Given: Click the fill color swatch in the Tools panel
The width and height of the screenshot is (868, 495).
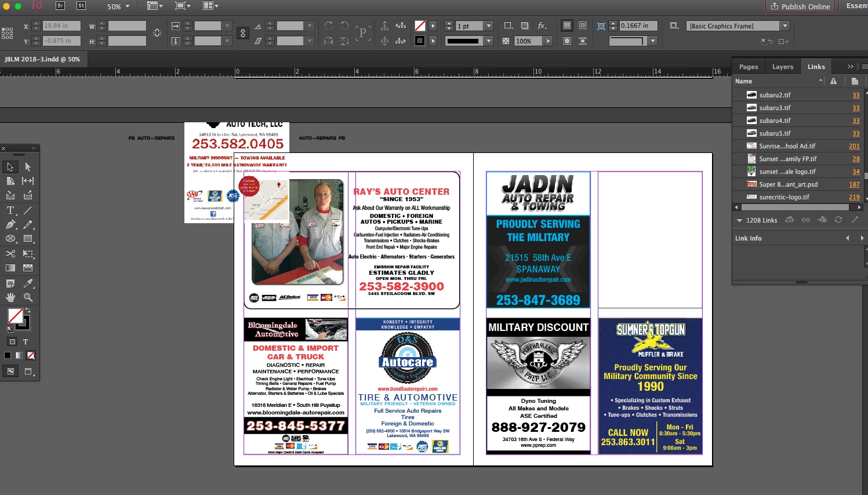Looking at the screenshot, I should click(16, 316).
